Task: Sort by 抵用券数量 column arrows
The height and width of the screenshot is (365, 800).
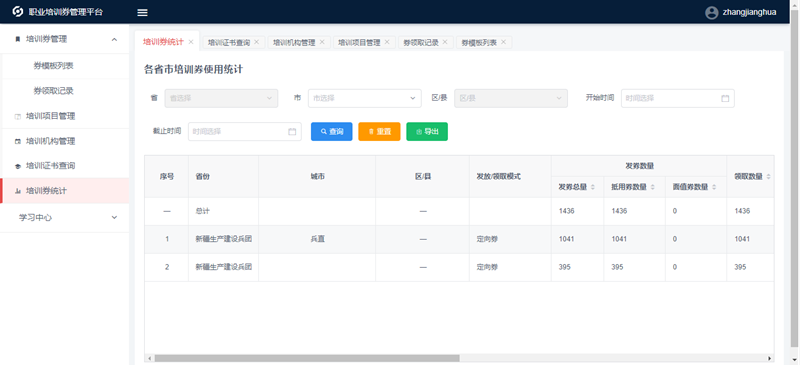Action: (653, 187)
